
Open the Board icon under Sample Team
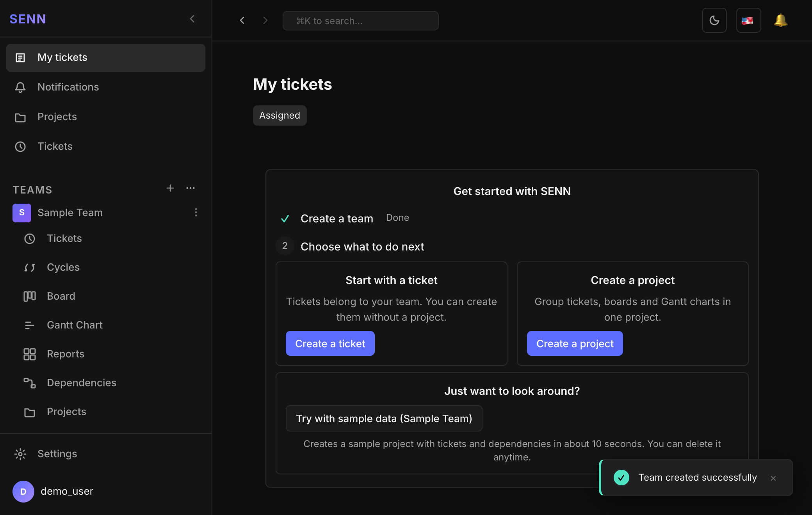click(x=30, y=296)
